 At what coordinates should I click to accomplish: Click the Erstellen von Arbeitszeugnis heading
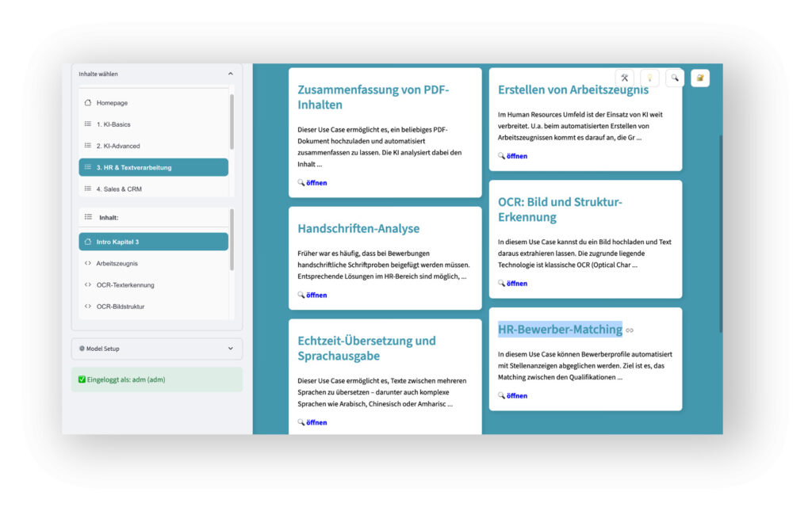click(x=573, y=90)
